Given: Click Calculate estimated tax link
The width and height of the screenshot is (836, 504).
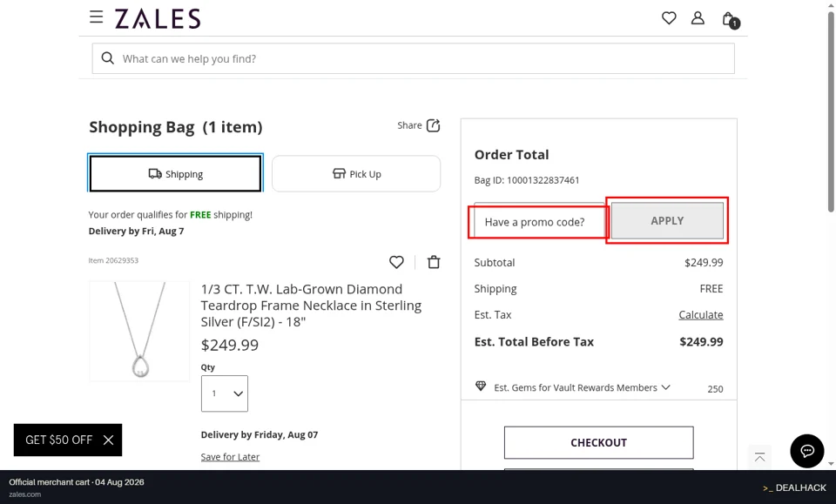Looking at the screenshot, I should click(x=700, y=315).
